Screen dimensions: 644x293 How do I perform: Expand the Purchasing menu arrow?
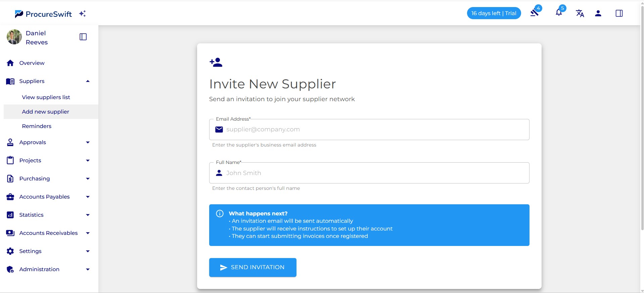[x=88, y=179]
